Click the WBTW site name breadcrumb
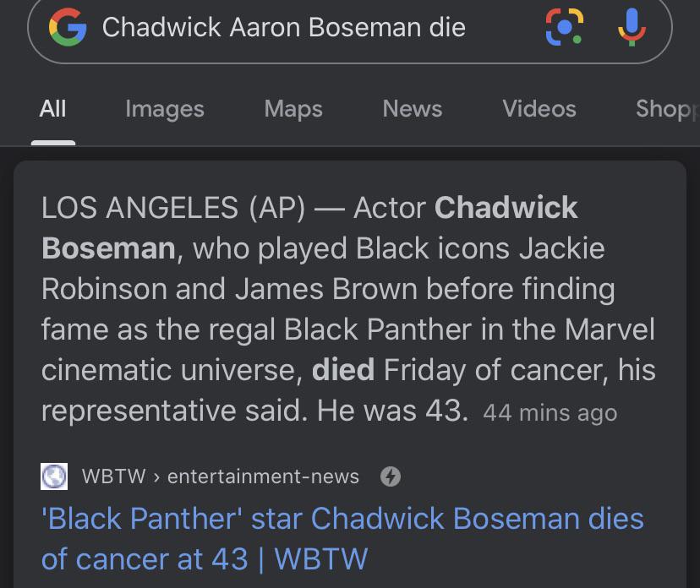This screenshot has width=700, height=588. pyautogui.click(x=113, y=476)
